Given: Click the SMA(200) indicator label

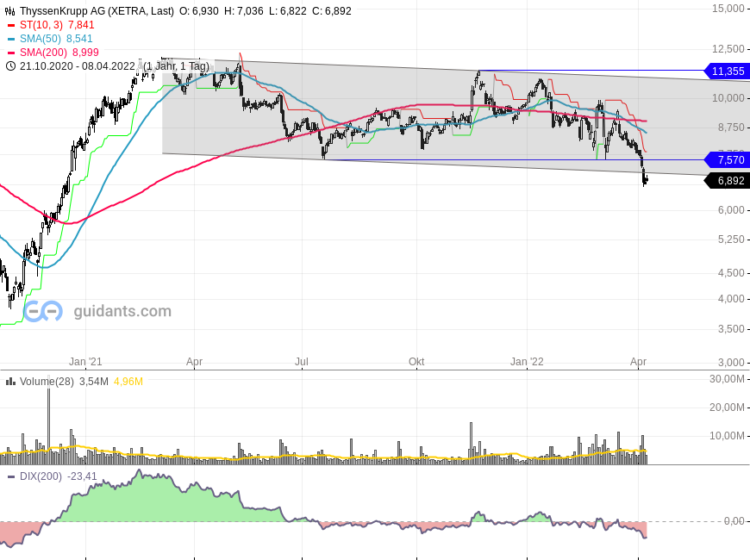Looking at the screenshot, I should pyautogui.click(x=43, y=53).
